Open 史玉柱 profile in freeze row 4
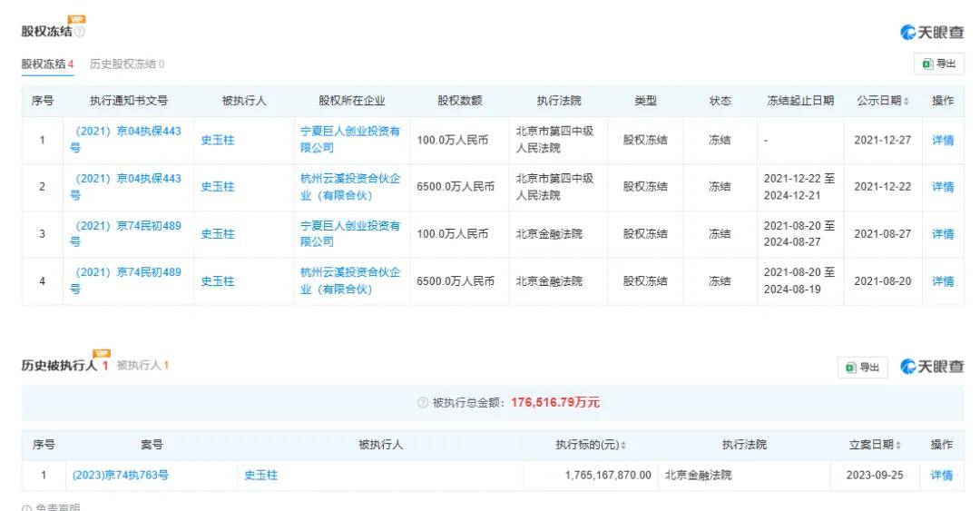The image size is (980, 511). pos(218,281)
